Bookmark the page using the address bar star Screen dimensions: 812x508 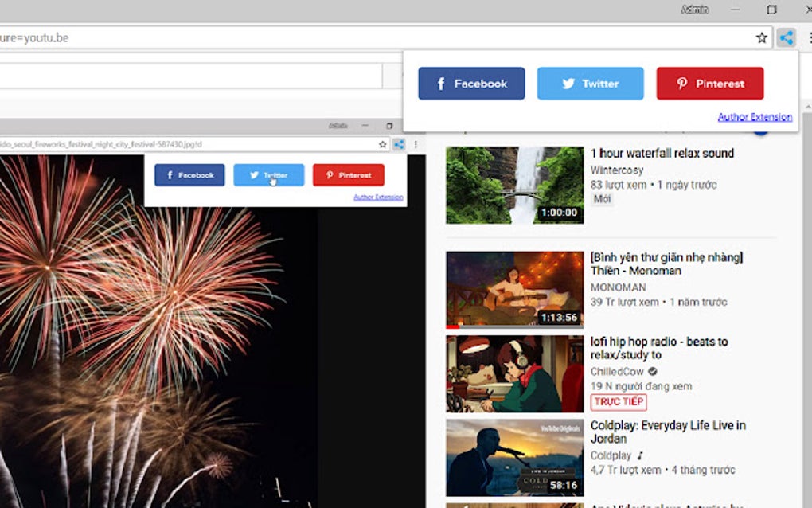[x=762, y=37]
